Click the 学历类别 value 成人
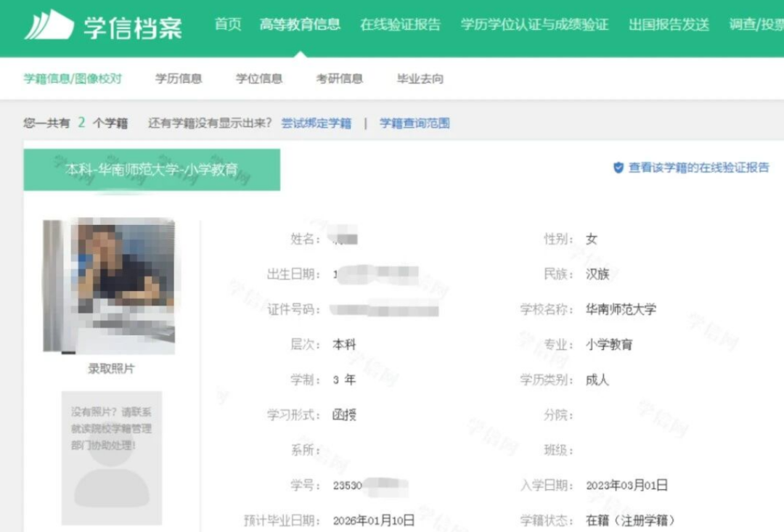This screenshot has width=784, height=532. pos(597,380)
